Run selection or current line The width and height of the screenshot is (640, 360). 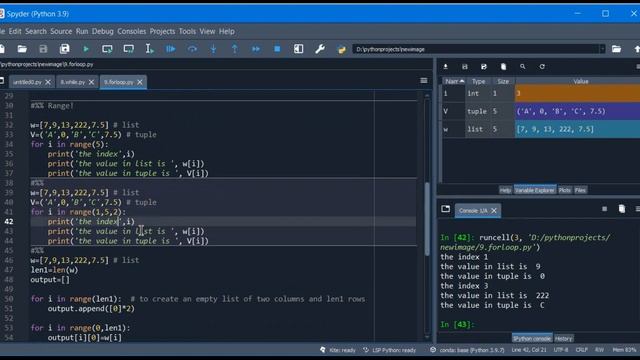(x=149, y=49)
